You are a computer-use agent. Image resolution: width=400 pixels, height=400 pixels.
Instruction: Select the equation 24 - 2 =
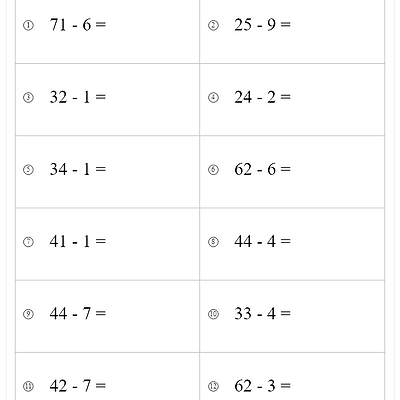point(262,97)
